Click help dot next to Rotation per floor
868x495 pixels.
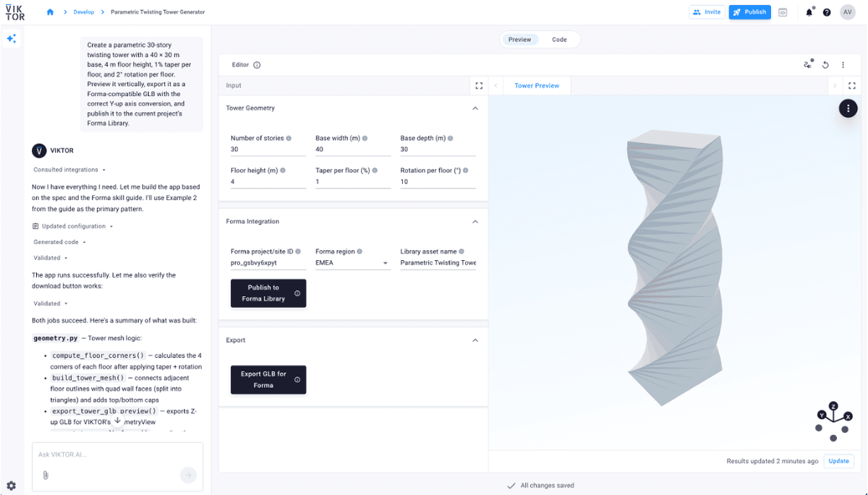pyautogui.click(x=466, y=171)
